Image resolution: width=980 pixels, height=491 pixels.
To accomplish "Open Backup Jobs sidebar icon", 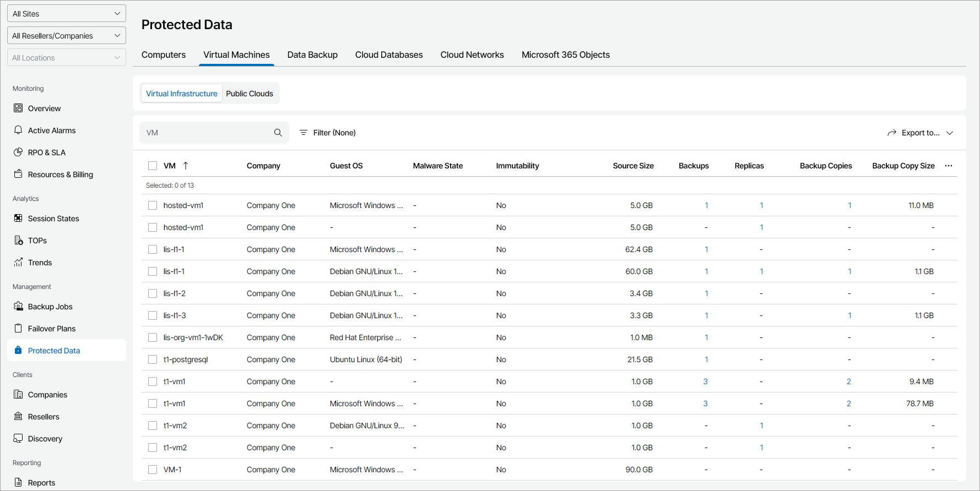I will [18, 306].
